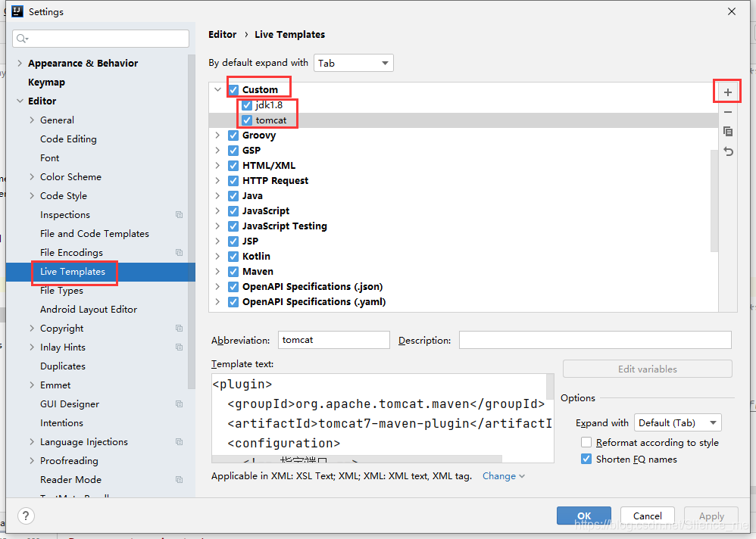The height and width of the screenshot is (539, 756).
Task: Select the JSP template group row
Action: [464, 241]
